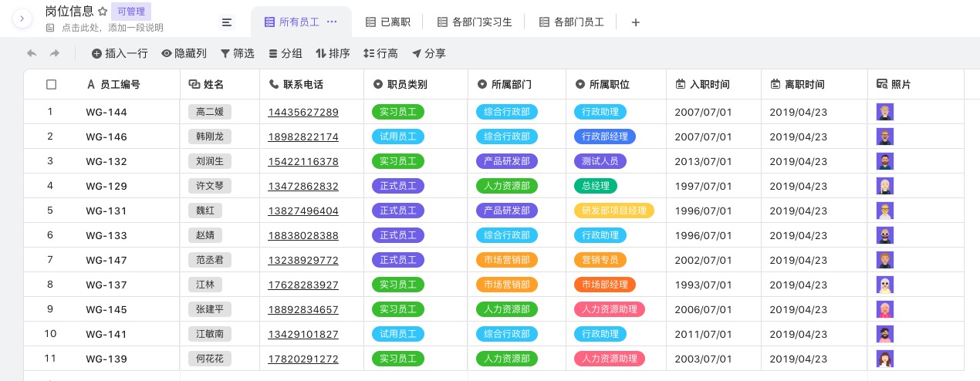
Task: Click the 分享 share button
Action: [x=428, y=53]
